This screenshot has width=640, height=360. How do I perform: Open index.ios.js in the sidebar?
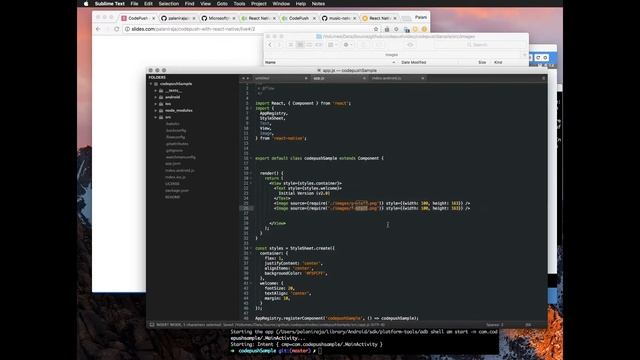[x=176, y=177]
